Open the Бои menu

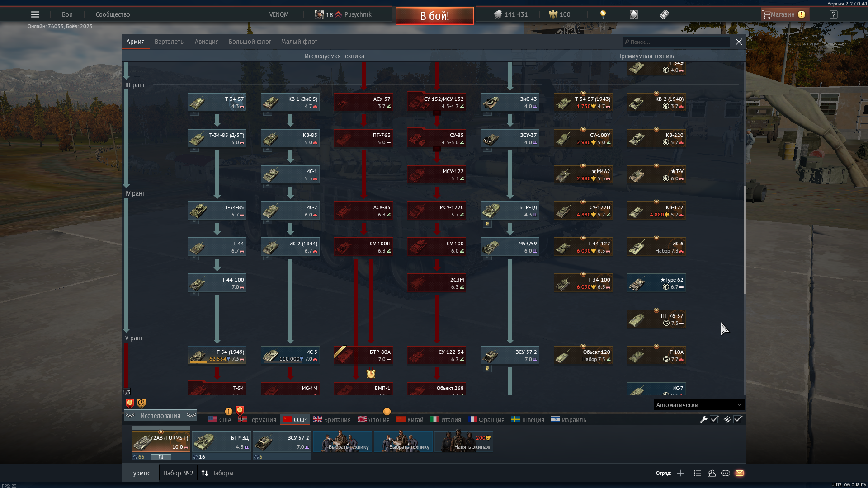(67, 14)
